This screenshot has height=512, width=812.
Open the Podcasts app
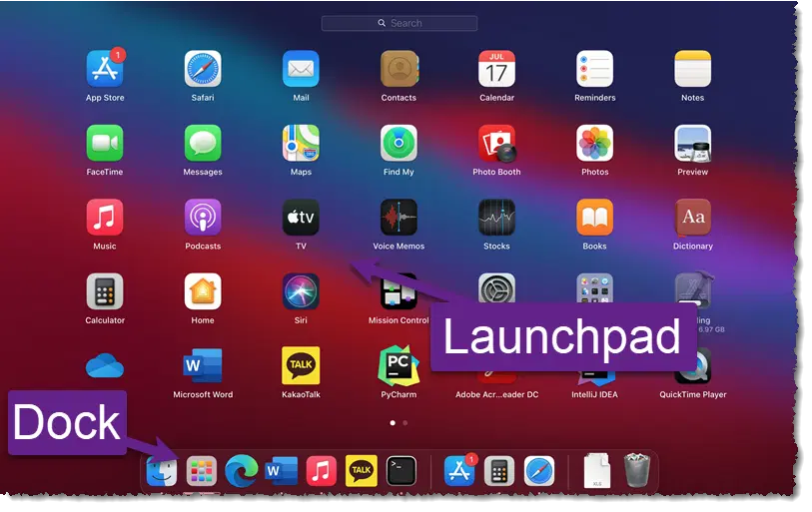(x=203, y=218)
